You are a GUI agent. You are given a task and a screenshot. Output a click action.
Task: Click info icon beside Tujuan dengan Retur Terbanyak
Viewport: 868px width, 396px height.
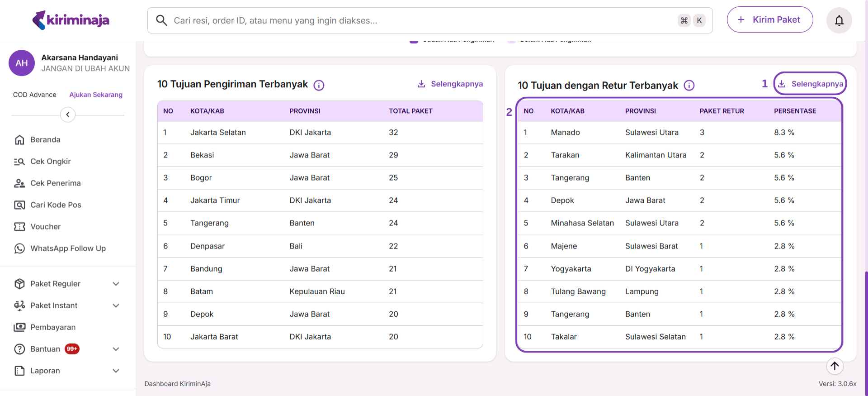689,86
